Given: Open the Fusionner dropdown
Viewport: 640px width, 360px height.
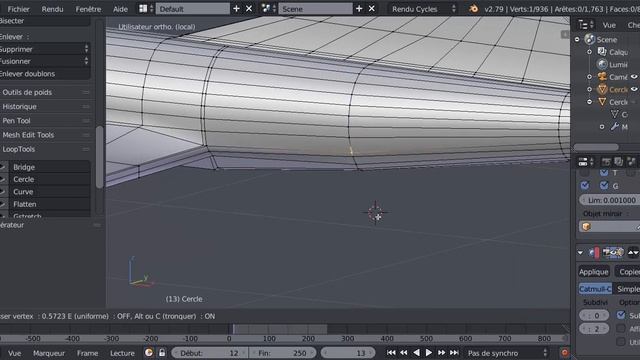Looking at the screenshot, I should coord(44,61).
